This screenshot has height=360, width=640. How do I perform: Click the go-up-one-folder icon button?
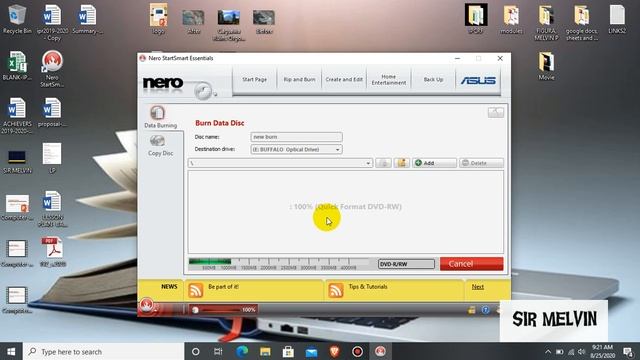click(x=383, y=163)
